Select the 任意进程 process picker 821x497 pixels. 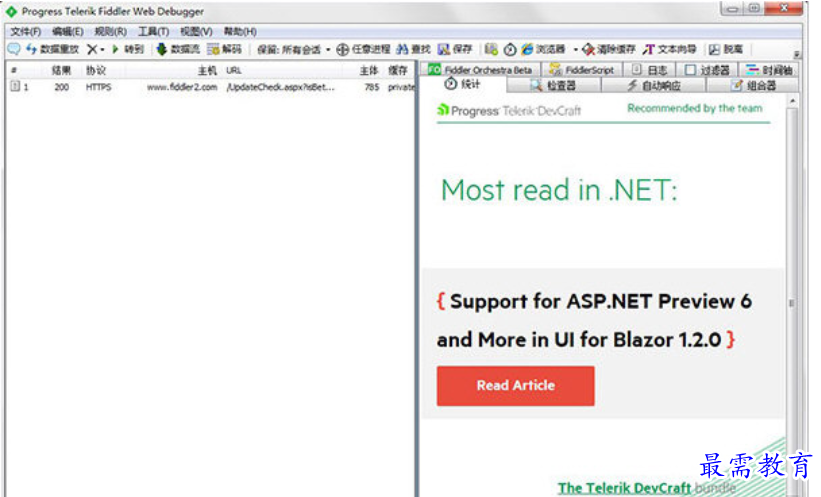[363, 49]
